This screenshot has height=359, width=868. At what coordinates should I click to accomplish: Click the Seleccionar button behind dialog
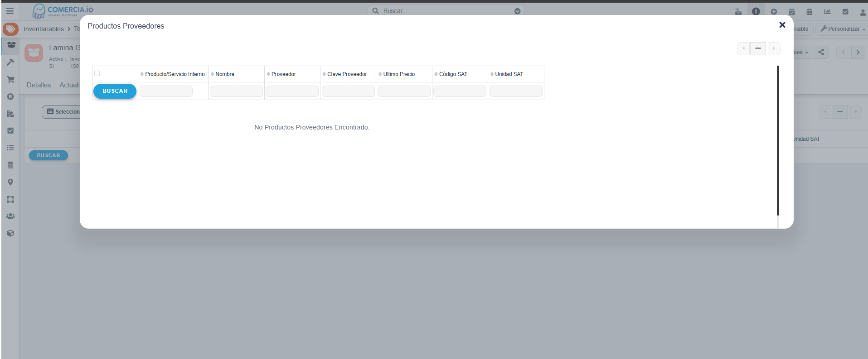pyautogui.click(x=61, y=112)
